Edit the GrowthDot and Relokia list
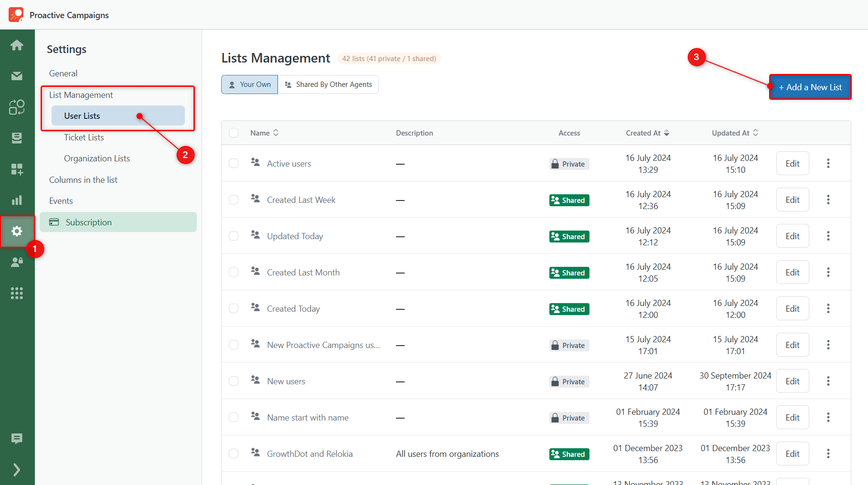This screenshot has height=485, width=868. pos(793,453)
